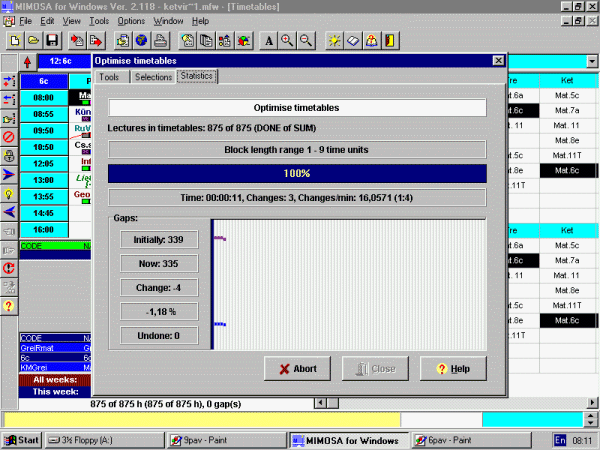Switch to the Tools tab in dialog
The image size is (600, 450).
(x=109, y=77)
